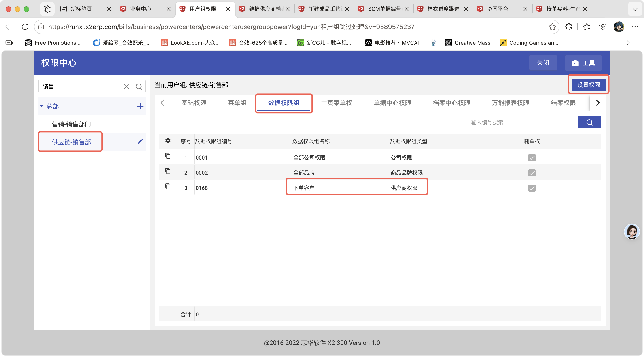Switch to the 菜单组 tab
The width and height of the screenshot is (644, 357).
(237, 103)
